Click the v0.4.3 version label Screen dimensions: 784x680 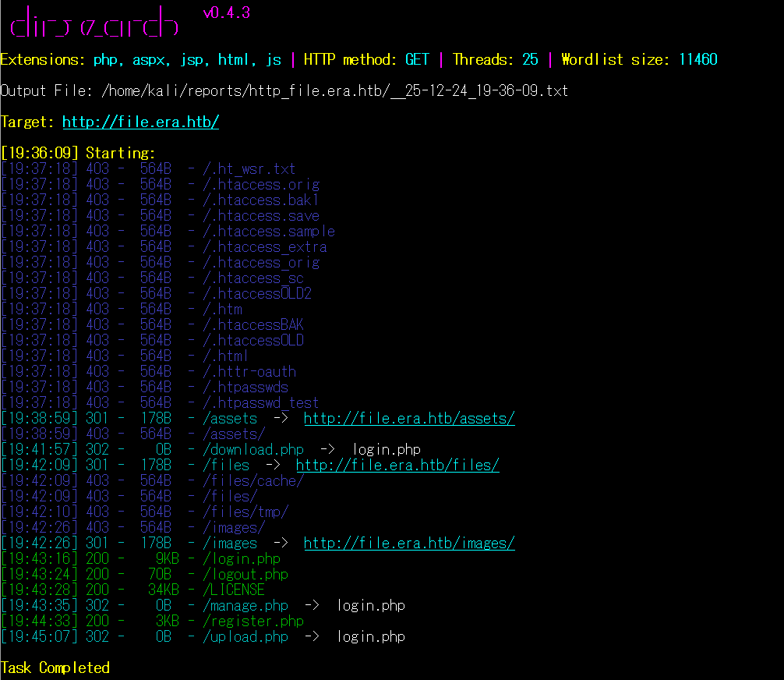(226, 13)
